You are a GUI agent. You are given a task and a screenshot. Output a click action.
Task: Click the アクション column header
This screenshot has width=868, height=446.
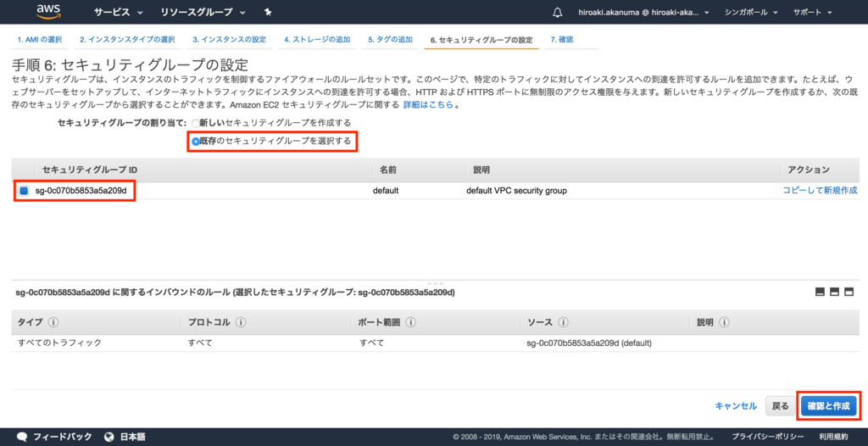[809, 170]
